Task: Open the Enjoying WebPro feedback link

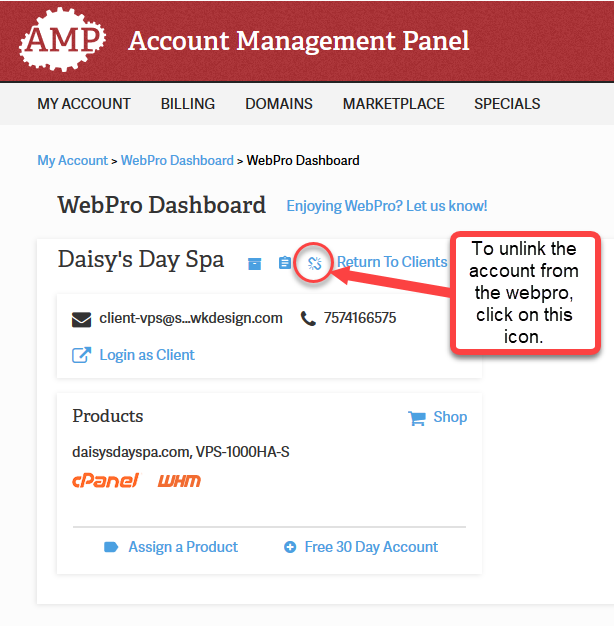Action: (x=387, y=206)
